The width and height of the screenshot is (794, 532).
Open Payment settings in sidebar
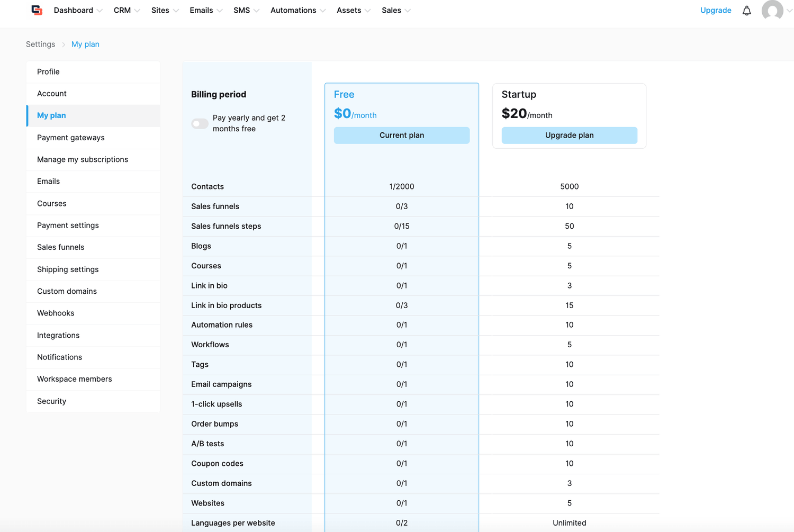93,226
